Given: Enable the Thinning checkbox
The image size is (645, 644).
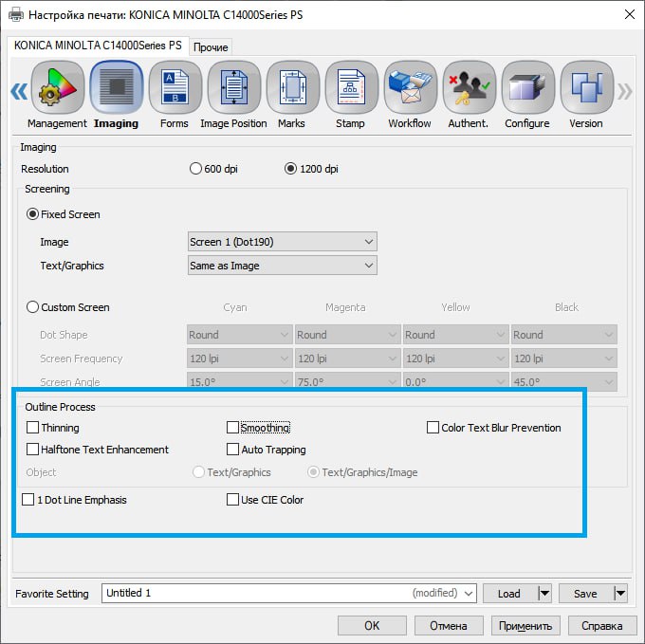Looking at the screenshot, I should click(x=32, y=427).
